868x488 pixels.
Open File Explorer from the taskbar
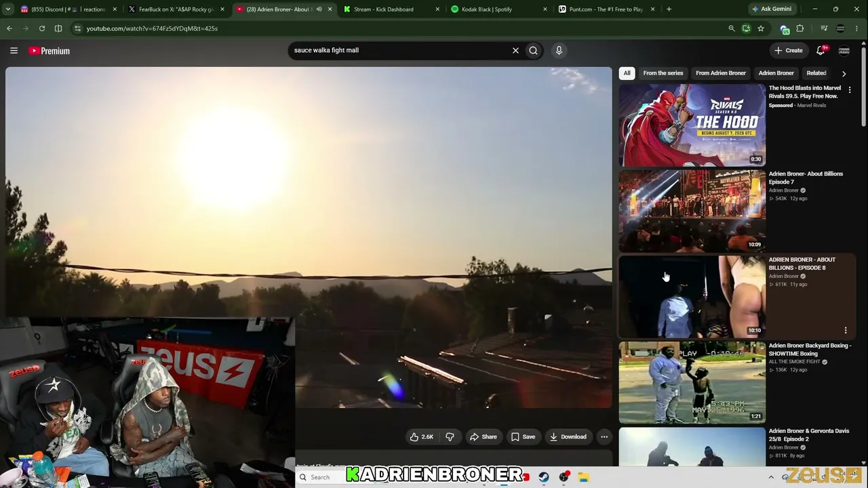click(583, 477)
